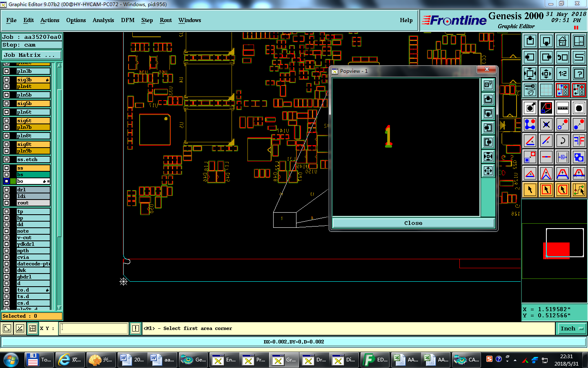Toggle display of the rout layer
Viewport: 588px width, 368px height.
7,203
